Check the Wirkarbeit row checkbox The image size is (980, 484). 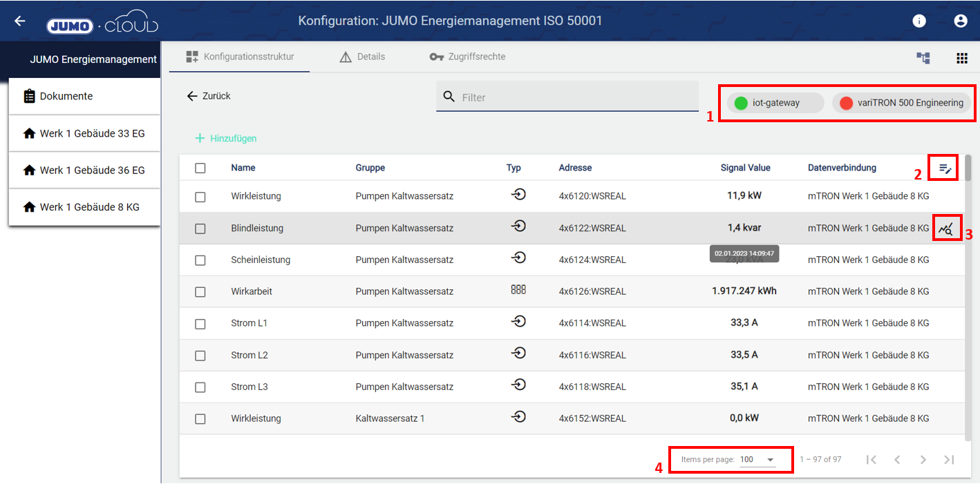pos(200,292)
